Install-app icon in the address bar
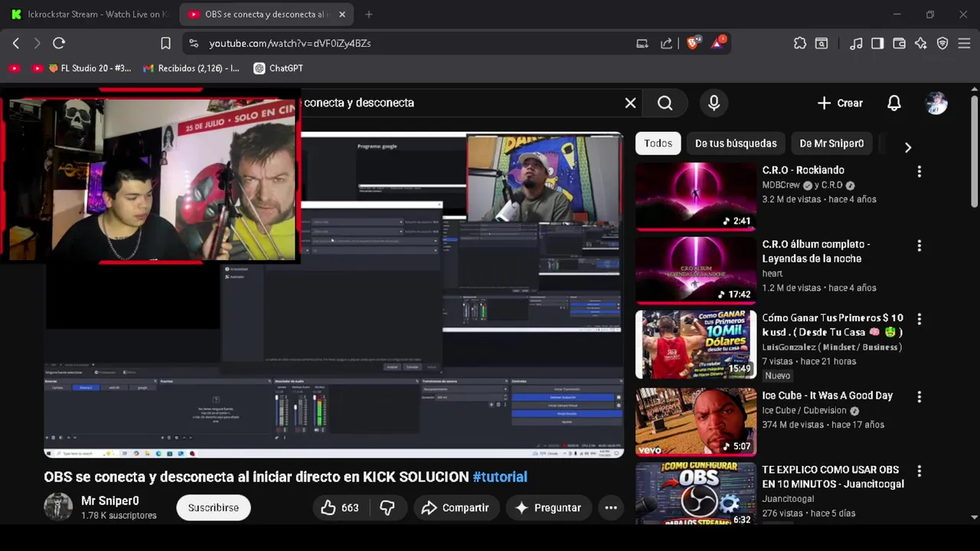 pos(642,44)
